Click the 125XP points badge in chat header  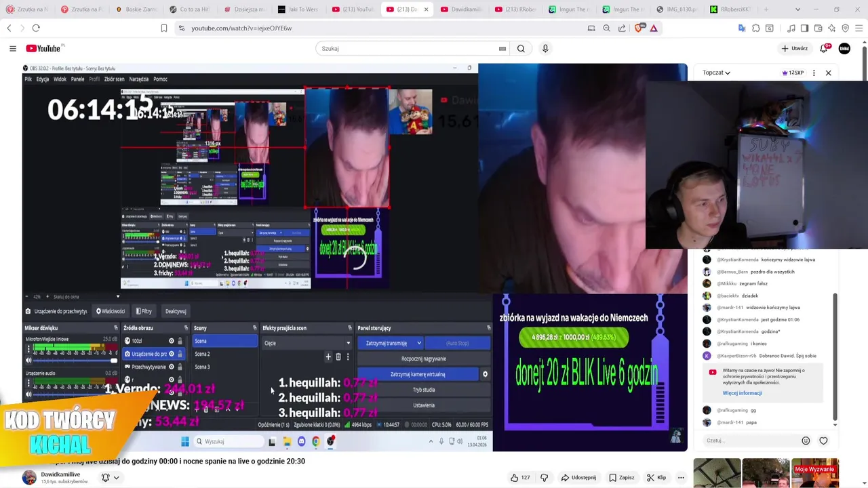[793, 73]
